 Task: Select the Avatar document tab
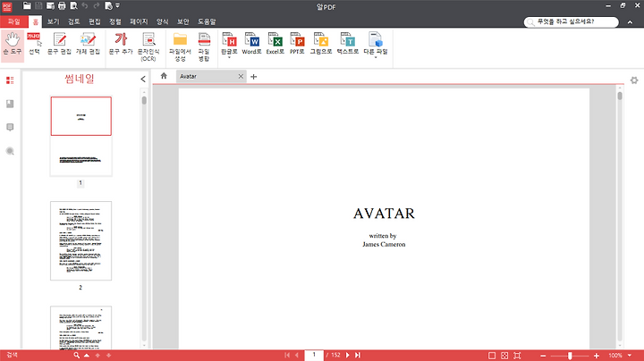(207, 76)
